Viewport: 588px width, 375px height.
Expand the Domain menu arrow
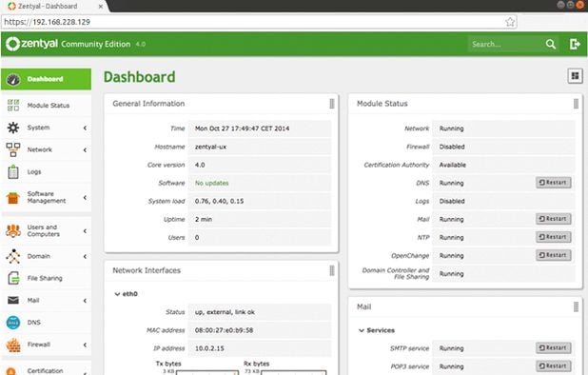coord(85,256)
